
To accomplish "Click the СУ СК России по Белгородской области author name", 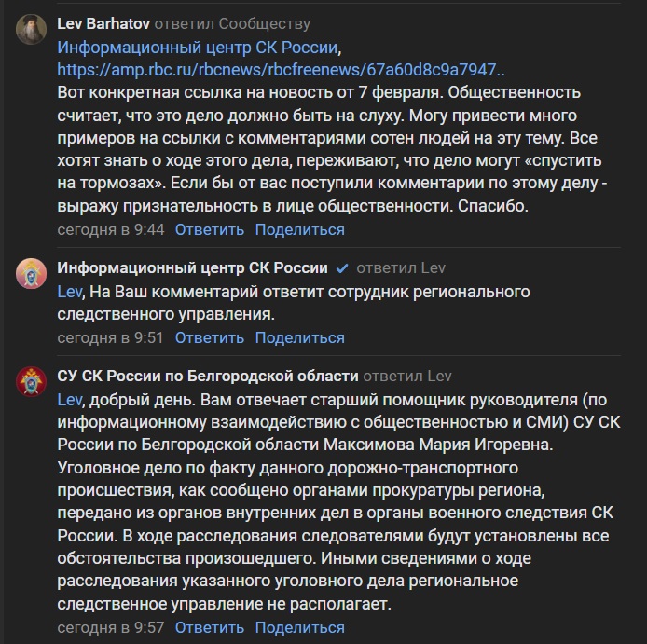I will (208, 376).
